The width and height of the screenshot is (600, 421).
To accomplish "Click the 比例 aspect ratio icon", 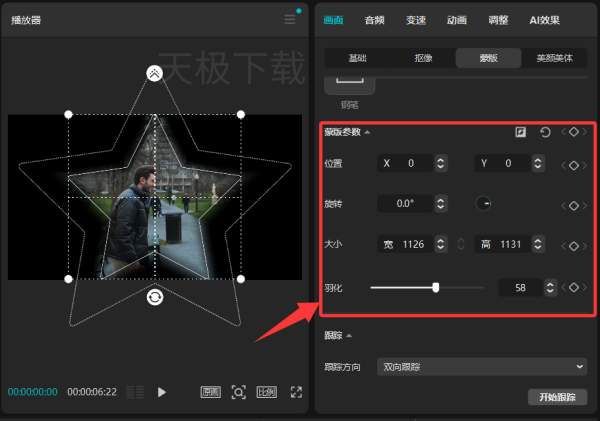I will coord(267,392).
